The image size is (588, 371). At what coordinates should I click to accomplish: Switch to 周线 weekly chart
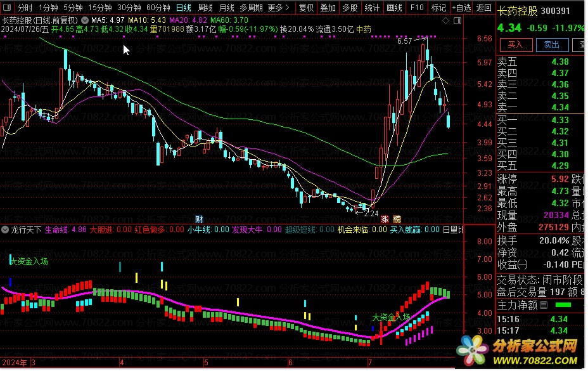[x=205, y=8]
